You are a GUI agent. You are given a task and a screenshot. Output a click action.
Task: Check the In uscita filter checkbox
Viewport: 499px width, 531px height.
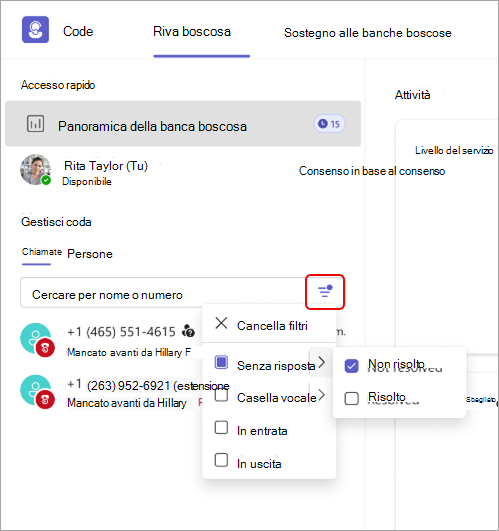[x=221, y=460]
